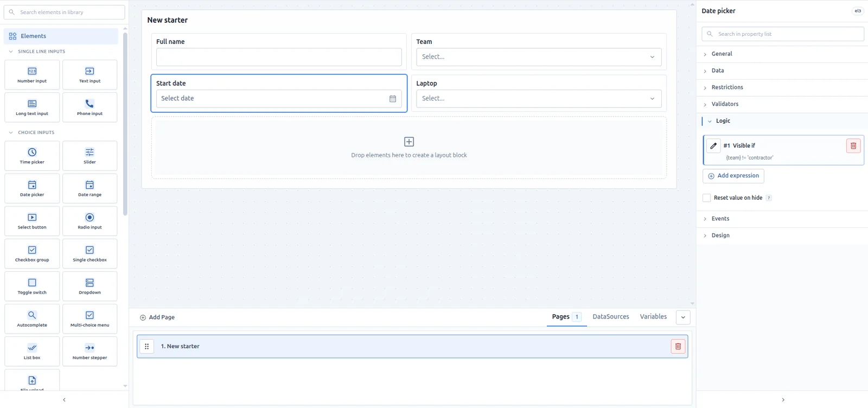Add a Number input element
This screenshot has height=408, width=868.
(x=32, y=75)
